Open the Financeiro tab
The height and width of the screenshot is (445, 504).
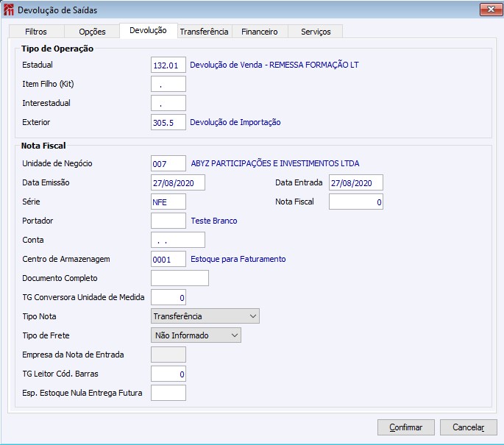click(260, 32)
